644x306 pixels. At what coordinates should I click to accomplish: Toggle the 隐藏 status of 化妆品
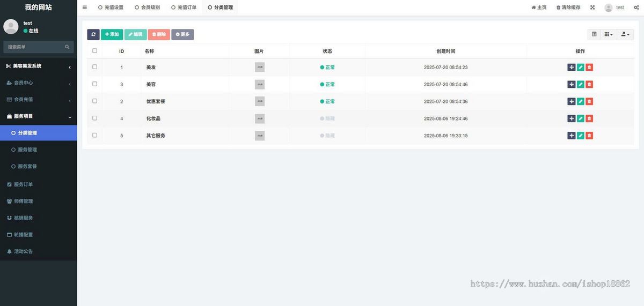pos(327,118)
